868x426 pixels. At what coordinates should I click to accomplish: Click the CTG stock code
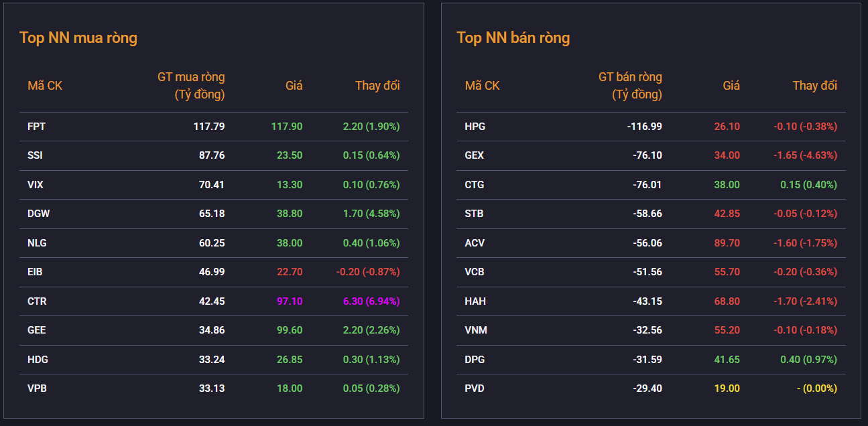(475, 184)
